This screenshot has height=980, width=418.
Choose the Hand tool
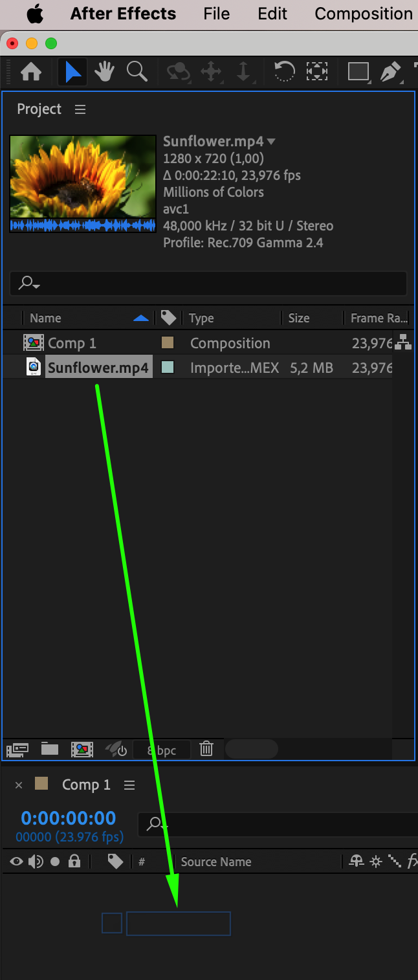pyautogui.click(x=105, y=71)
